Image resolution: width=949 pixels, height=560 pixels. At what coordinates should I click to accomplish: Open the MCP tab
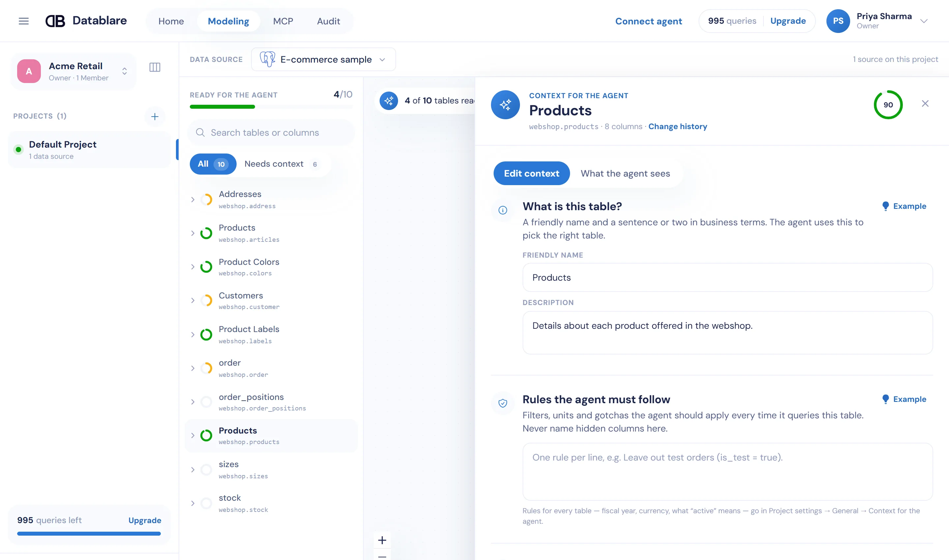tap(283, 21)
